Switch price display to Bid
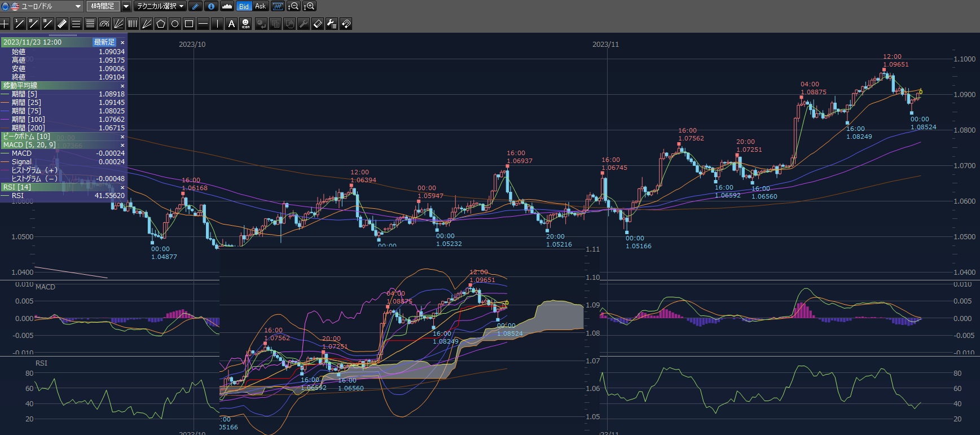Screen dimensions: 980x435 point(244,6)
